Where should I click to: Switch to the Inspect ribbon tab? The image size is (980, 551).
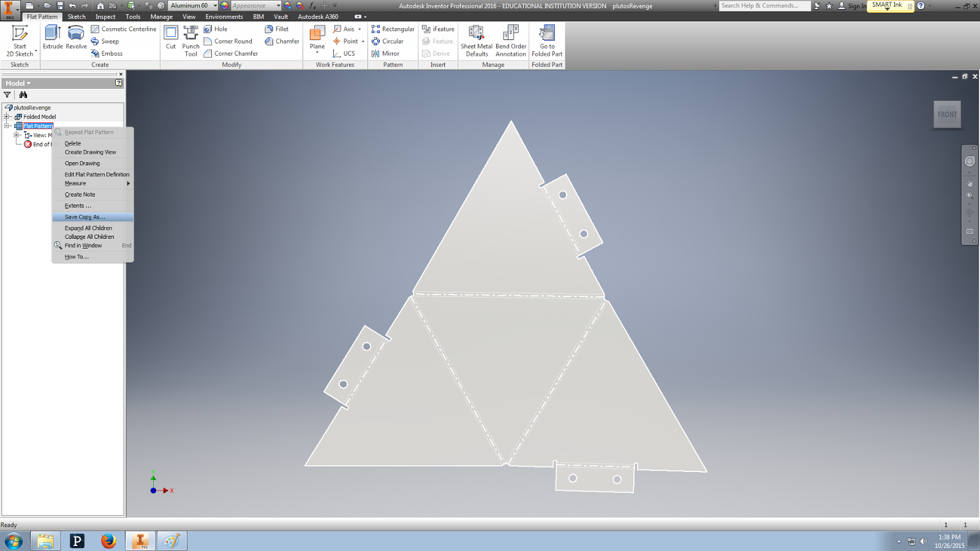[x=105, y=17]
